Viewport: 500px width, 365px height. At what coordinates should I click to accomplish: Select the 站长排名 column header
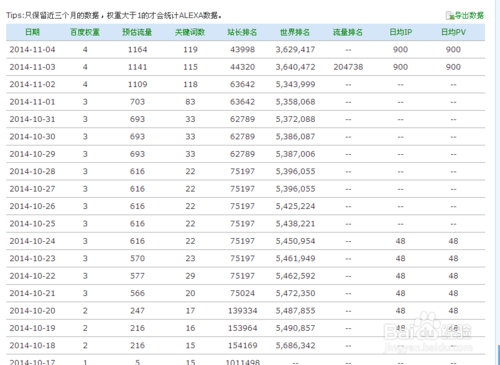242,32
